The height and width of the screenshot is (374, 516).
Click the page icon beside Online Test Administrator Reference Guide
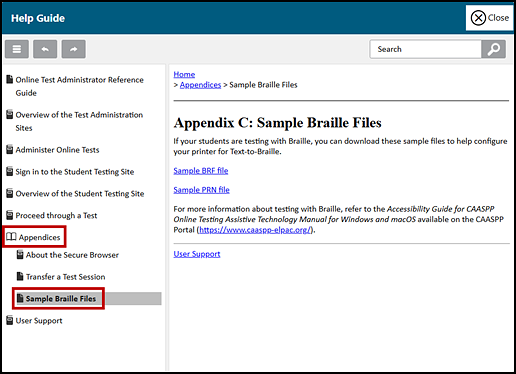[10, 79]
